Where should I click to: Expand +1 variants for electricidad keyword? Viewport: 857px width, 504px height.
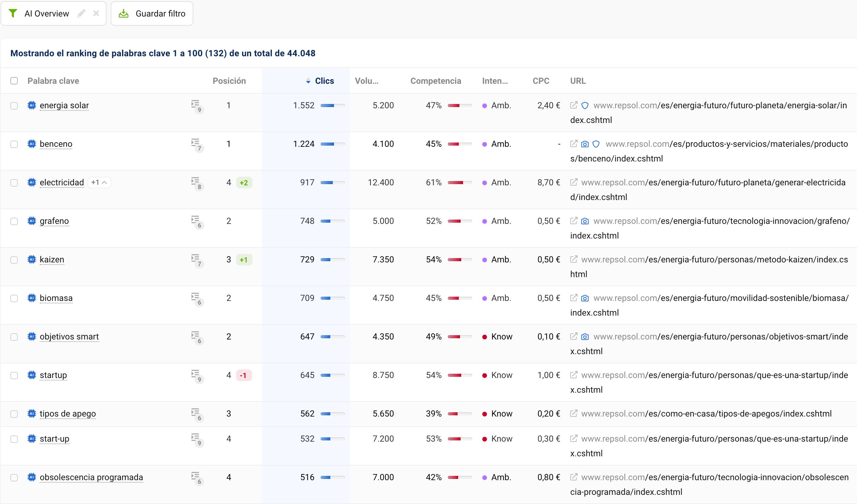click(x=99, y=183)
